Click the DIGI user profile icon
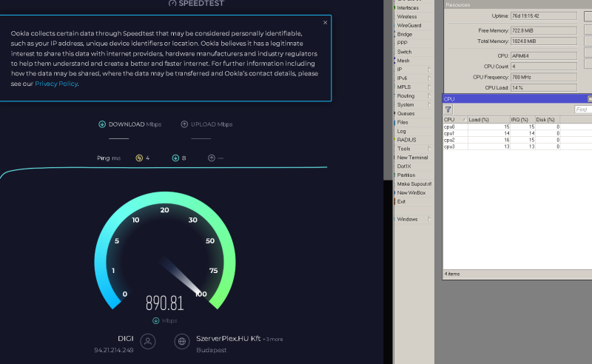The image size is (592, 364). (x=148, y=341)
